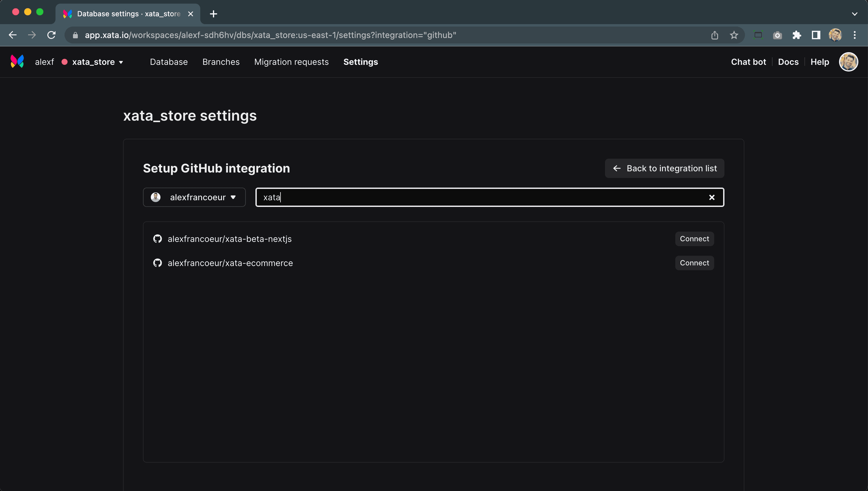Click the GitHub repository icon for xata-beta-nextjs
Viewport: 868px width, 491px height.
pos(157,238)
